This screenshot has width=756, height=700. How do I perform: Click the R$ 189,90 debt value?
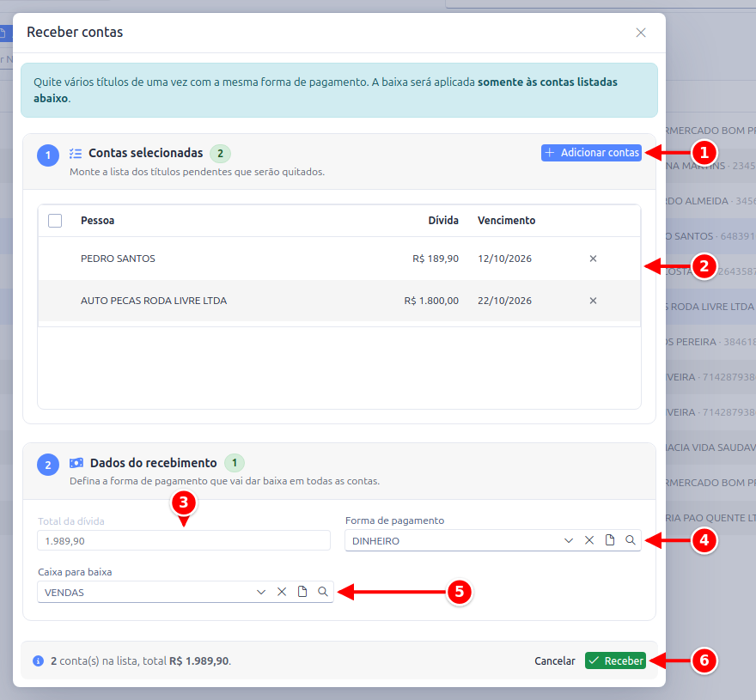pos(436,259)
